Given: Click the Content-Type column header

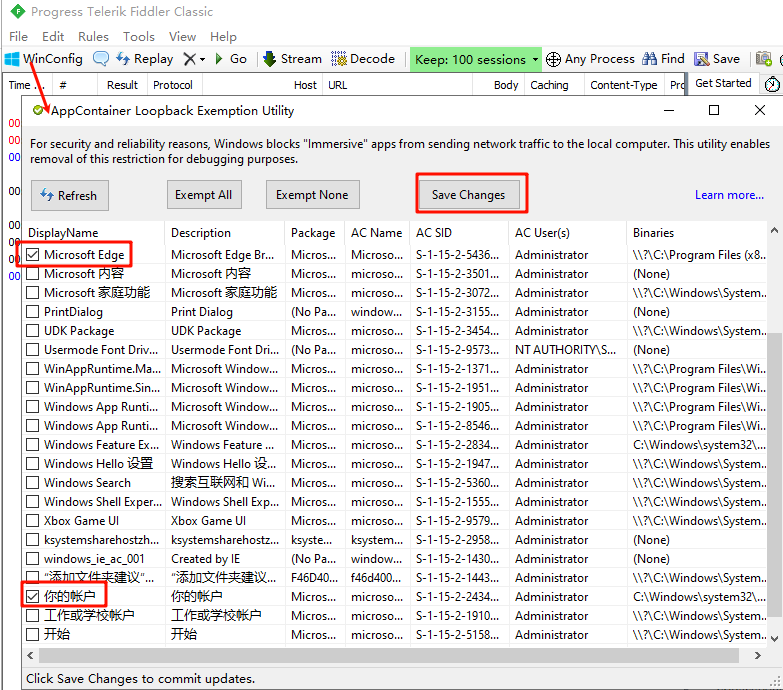Looking at the screenshot, I should tap(624, 85).
